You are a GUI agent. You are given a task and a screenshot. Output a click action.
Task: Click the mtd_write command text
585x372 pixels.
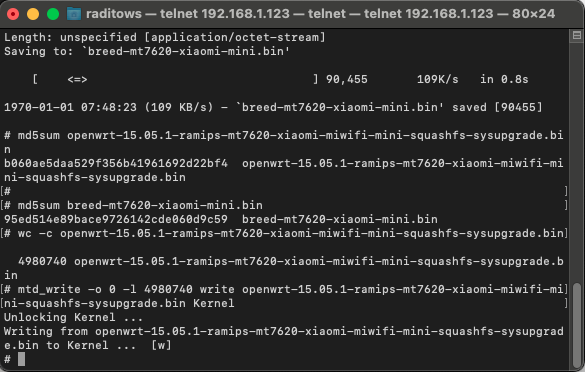point(284,296)
